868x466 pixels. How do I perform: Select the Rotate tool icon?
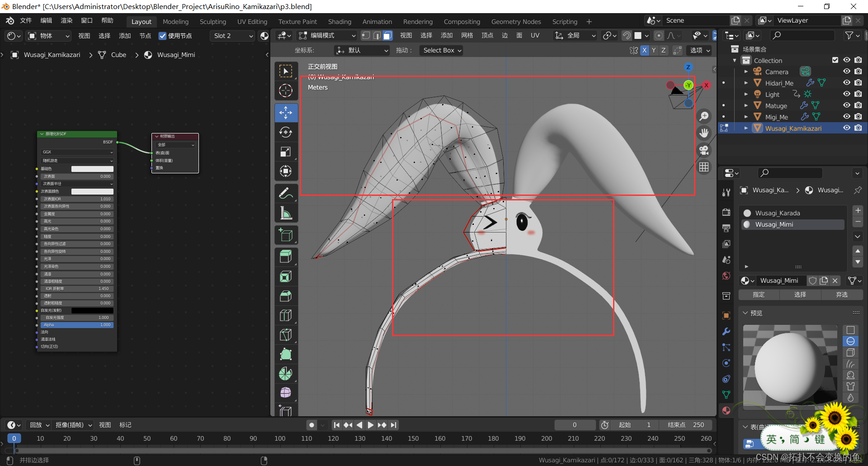pos(286,132)
